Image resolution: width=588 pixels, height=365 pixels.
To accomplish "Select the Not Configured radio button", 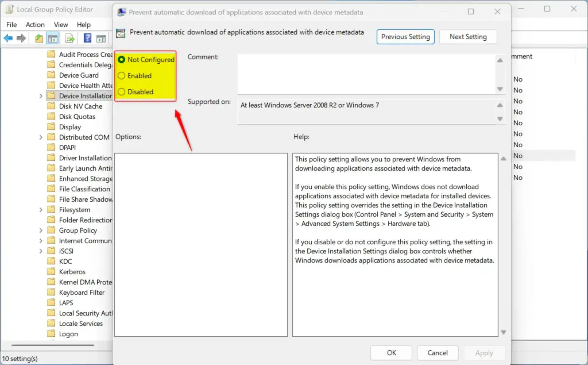I will [x=122, y=59].
